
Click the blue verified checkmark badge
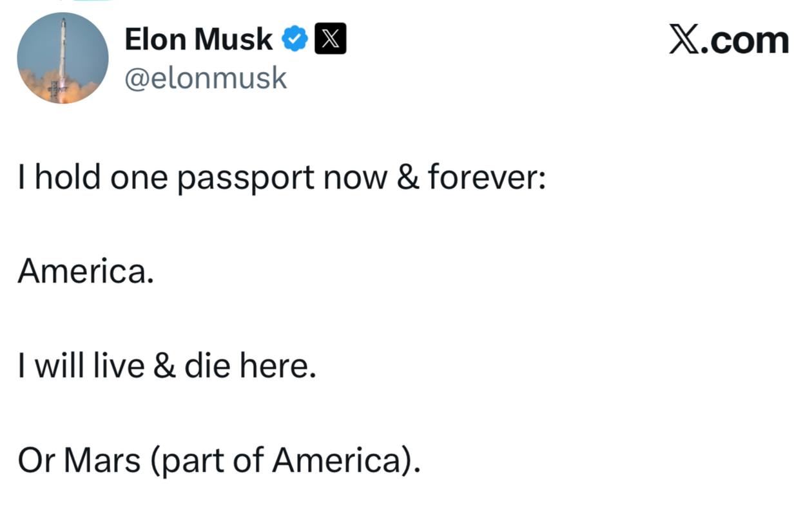tap(295, 40)
